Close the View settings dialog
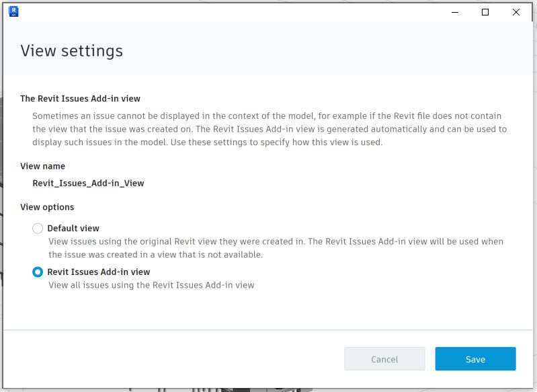Image resolution: width=537 pixels, height=392 pixels. click(x=516, y=12)
